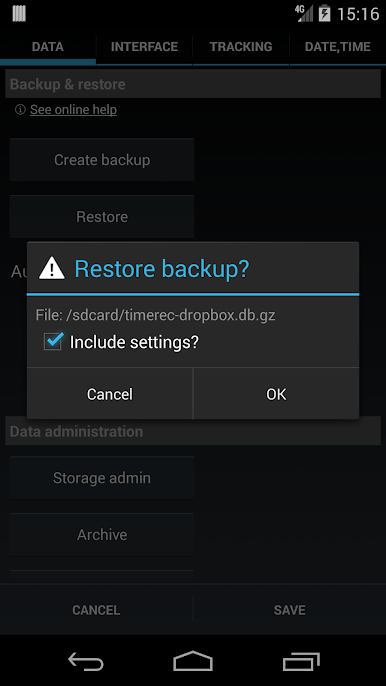Screen dimensions: 386x686
Task: Open the TRACKING tab
Action: coord(241,47)
